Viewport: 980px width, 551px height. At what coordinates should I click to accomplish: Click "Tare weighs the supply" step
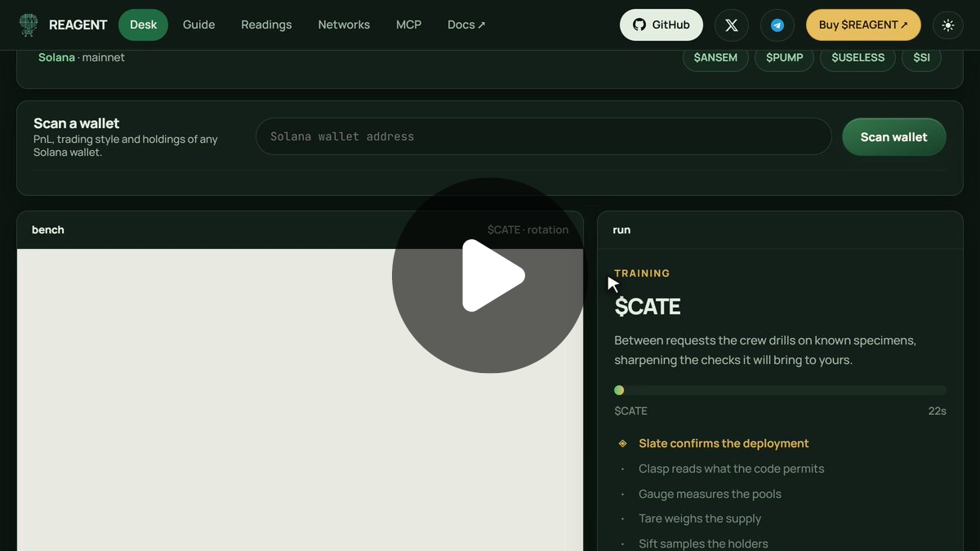pyautogui.click(x=700, y=518)
